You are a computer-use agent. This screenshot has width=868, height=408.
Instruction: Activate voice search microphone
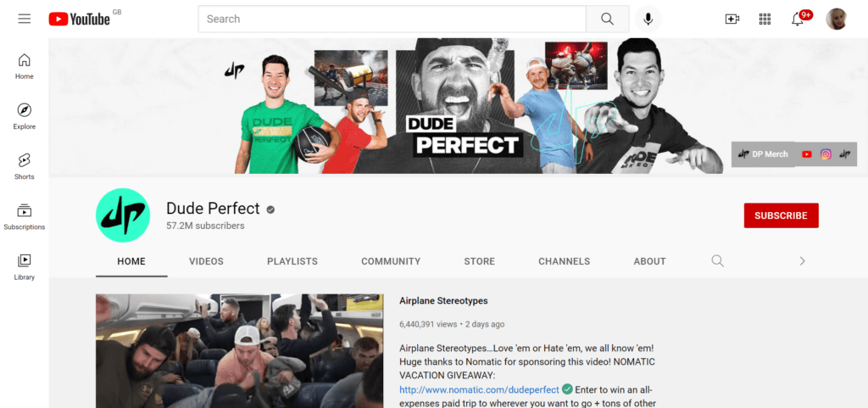click(648, 19)
